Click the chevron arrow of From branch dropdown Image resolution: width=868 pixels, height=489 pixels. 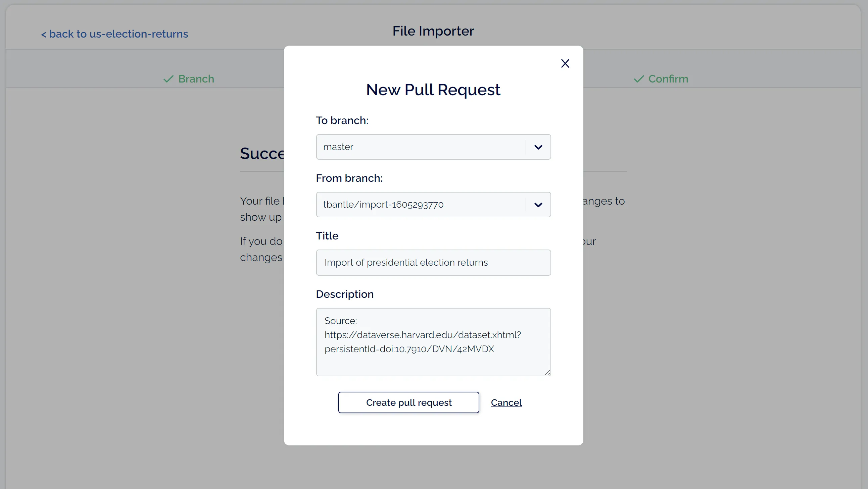tap(538, 205)
